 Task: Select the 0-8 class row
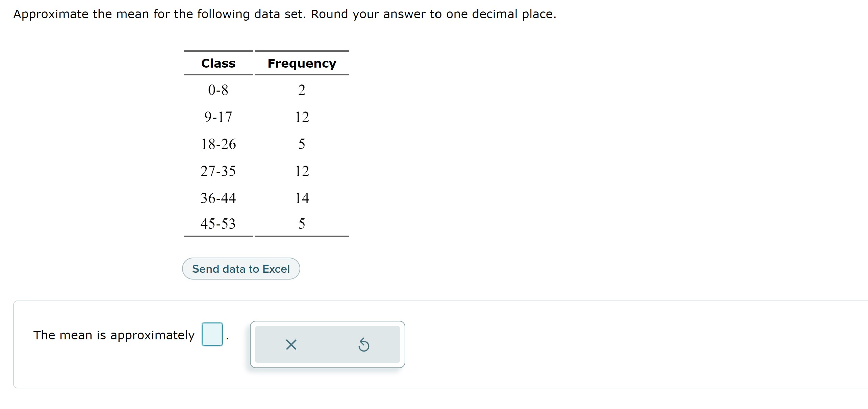point(218,89)
